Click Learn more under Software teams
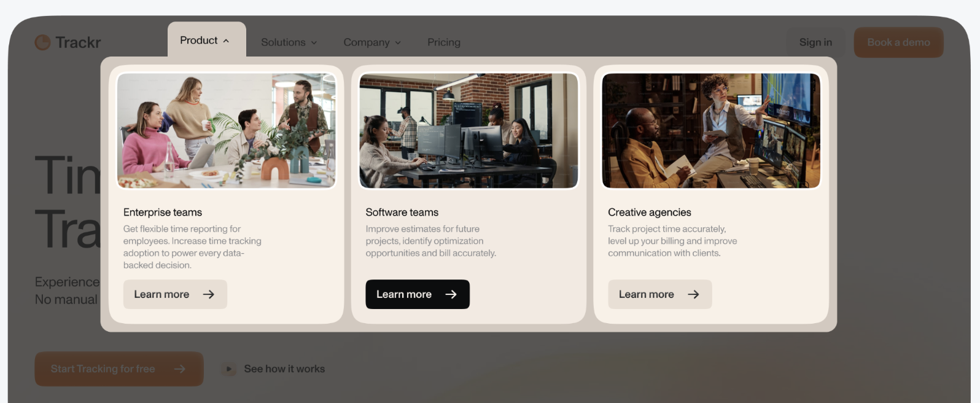The image size is (980, 403). pyautogui.click(x=418, y=294)
